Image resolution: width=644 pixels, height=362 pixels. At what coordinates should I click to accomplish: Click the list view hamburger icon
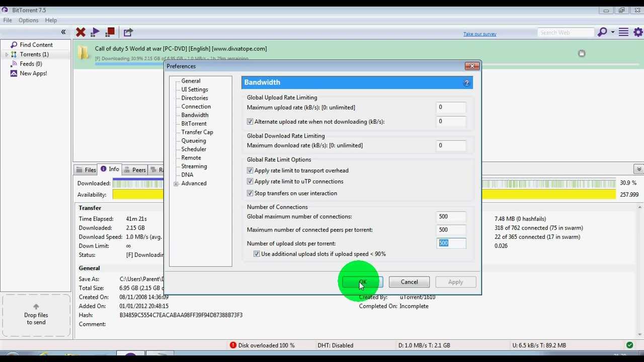tap(623, 32)
